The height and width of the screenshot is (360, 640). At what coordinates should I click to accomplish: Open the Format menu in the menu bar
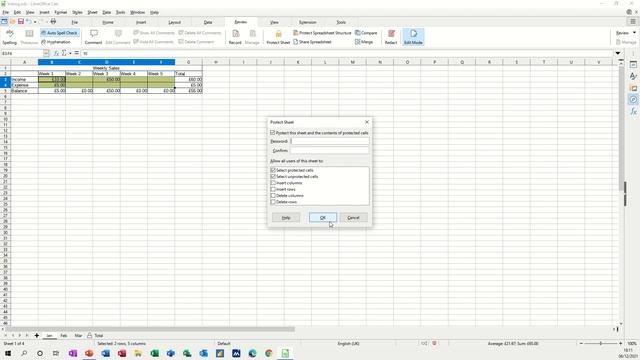coord(60,12)
